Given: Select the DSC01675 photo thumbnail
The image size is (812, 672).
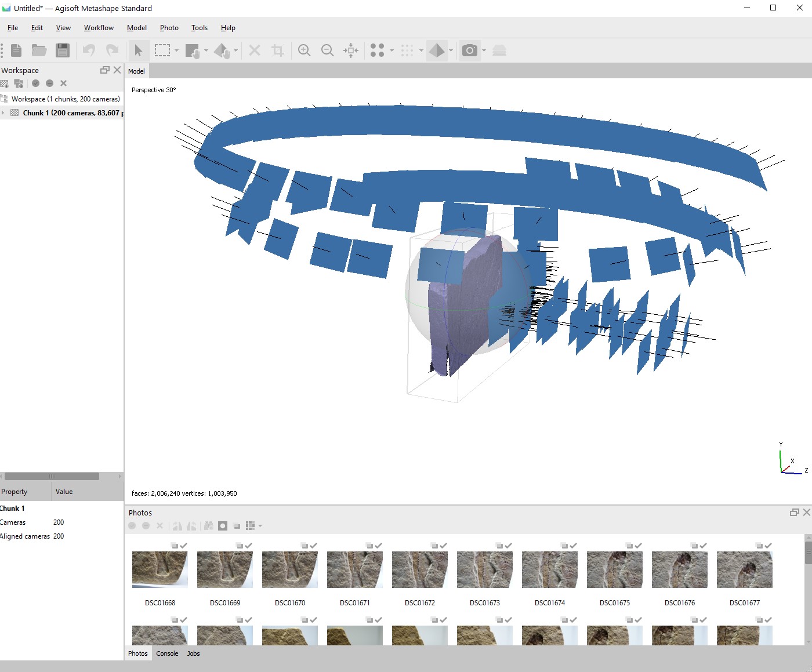Looking at the screenshot, I should click(614, 570).
